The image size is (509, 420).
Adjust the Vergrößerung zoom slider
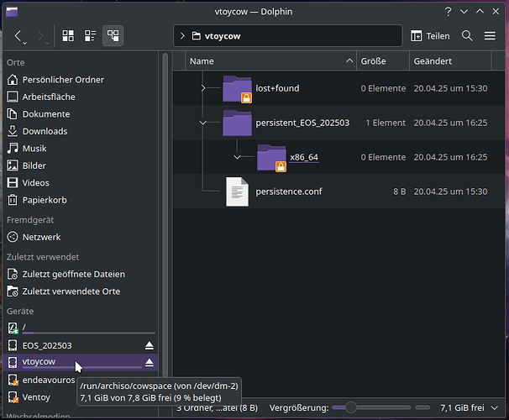[372, 407]
